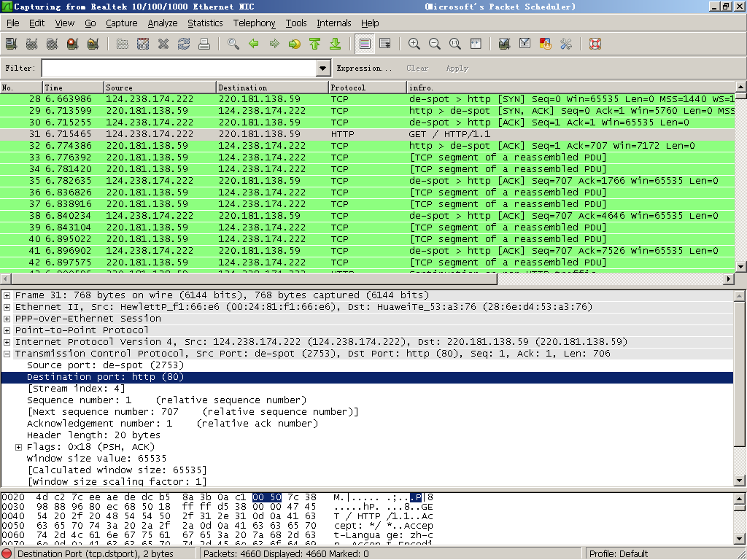
Task: Edit coloring rules from toolbar
Action: (x=545, y=44)
